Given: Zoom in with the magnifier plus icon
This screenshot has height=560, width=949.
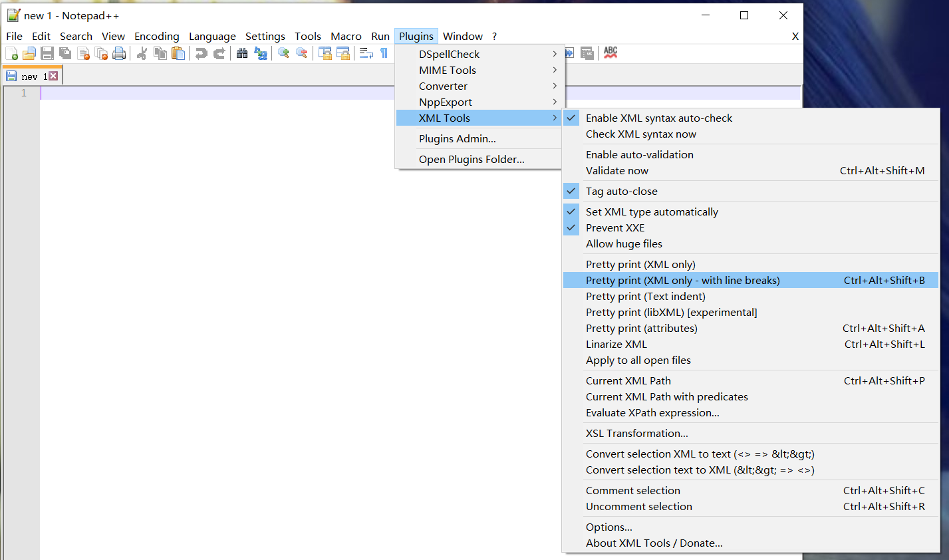Looking at the screenshot, I should 284,53.
